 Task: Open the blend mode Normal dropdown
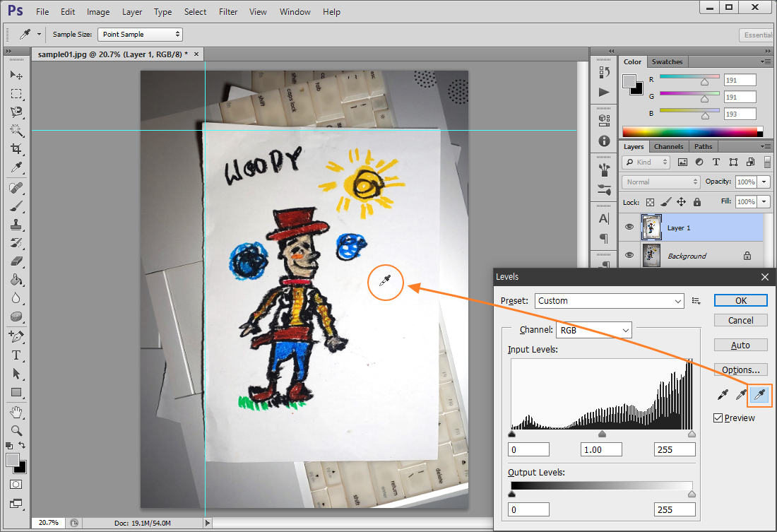pyautogui.click(x=661, y=182)
